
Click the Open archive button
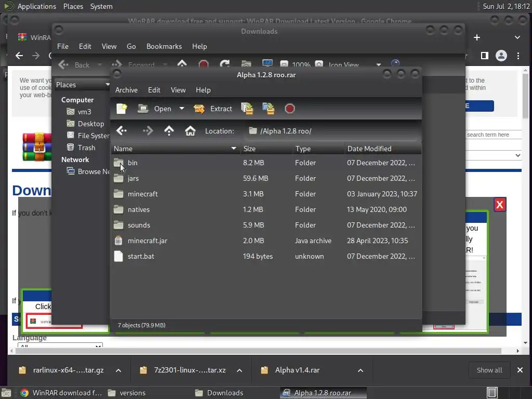click(154, 109)
